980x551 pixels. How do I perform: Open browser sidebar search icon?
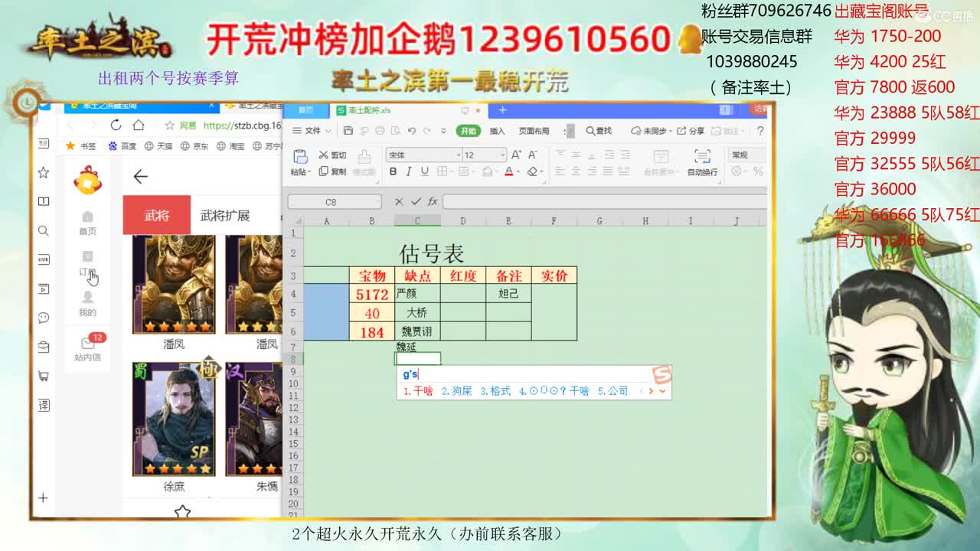tap(44, 230)
